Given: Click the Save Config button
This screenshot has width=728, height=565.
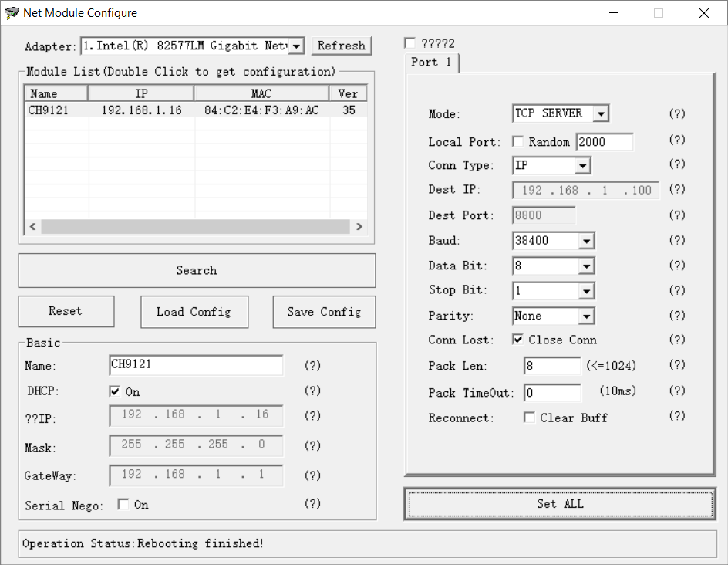Looking at the screenshot, I should point(324,312).
